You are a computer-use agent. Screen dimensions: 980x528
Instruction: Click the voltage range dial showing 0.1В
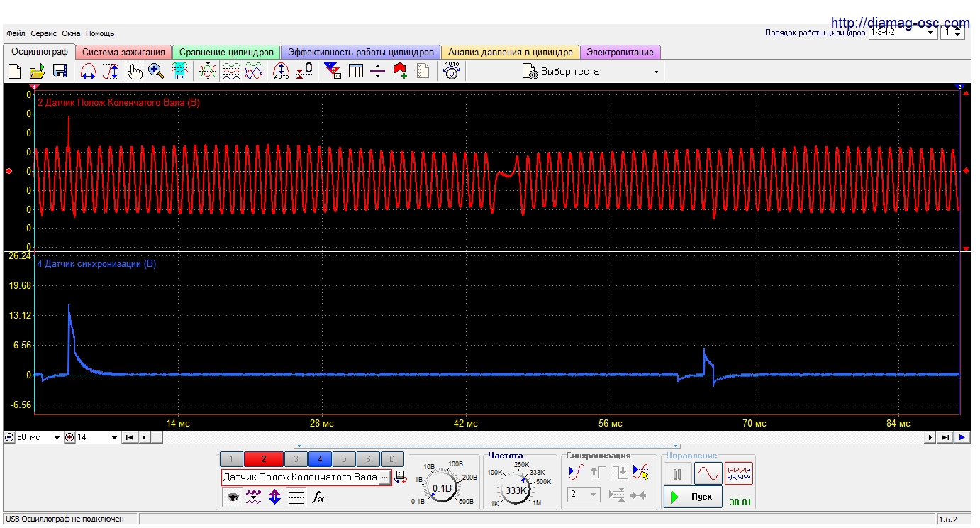(x=442, y=488)
